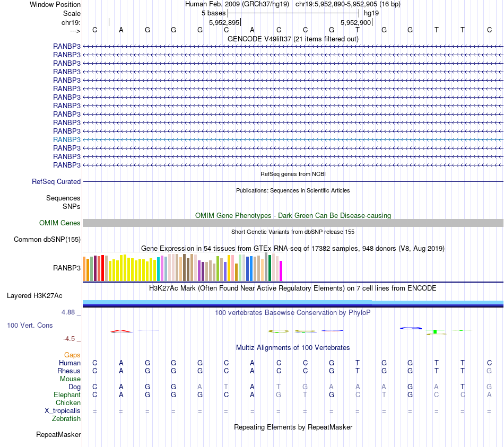Click the SNPs track label

click(72, 206)
